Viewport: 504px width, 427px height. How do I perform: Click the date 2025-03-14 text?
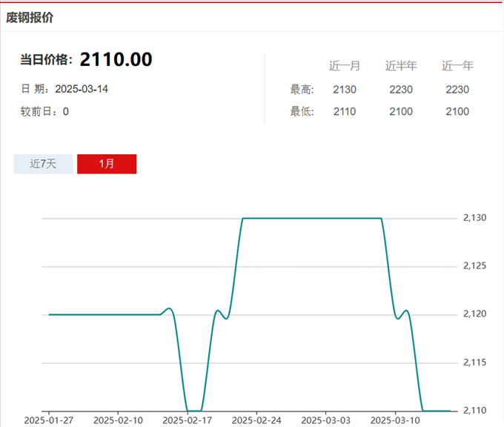point(82,89)
